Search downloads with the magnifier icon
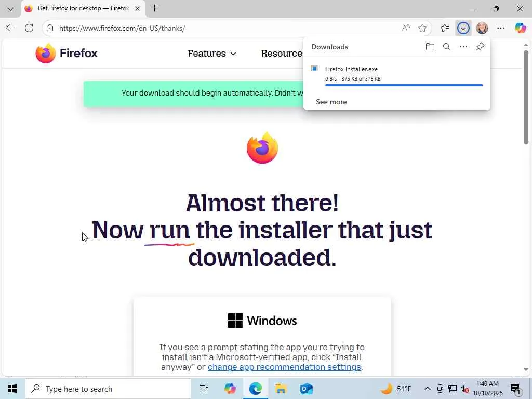 click(446, 47)
